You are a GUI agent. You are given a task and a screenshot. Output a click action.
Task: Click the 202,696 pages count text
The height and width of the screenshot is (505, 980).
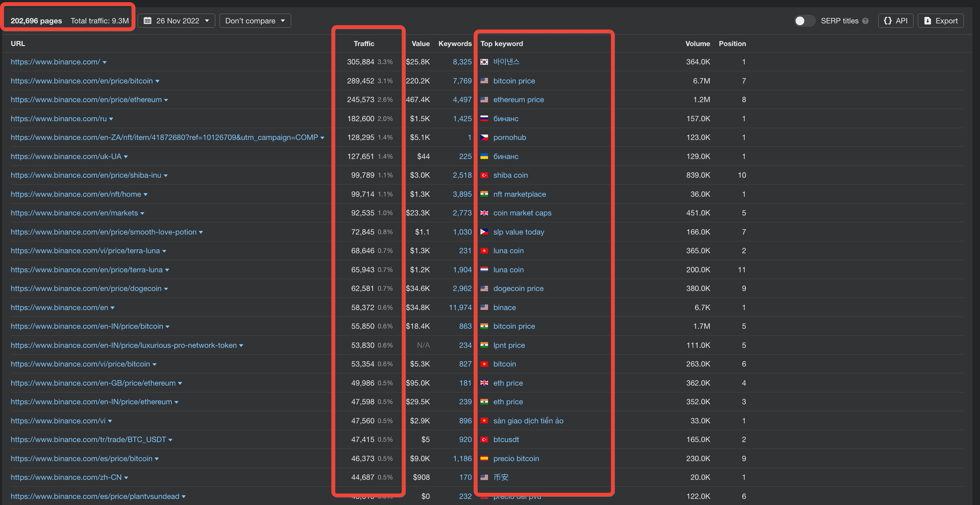coord(36,21)
